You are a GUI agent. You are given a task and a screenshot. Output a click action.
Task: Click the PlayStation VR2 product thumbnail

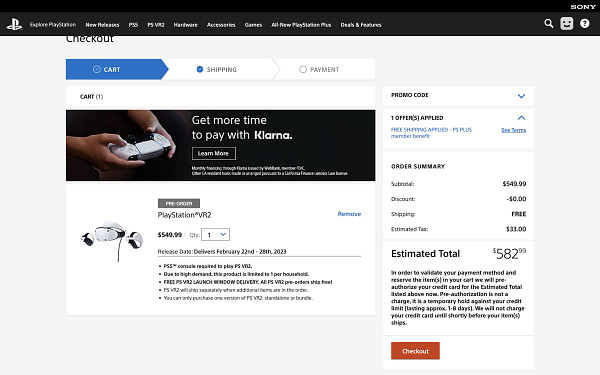click(x=112, y=239)
